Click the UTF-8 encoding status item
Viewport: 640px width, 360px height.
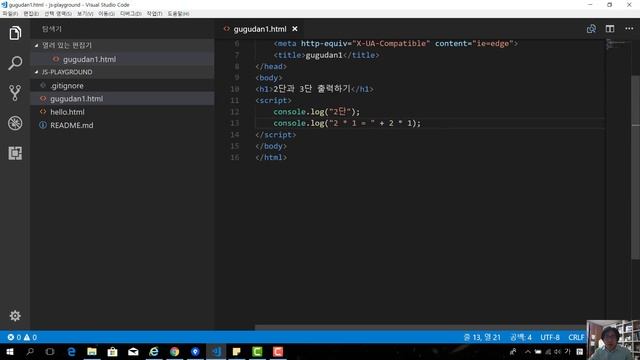tap(550, 337)
